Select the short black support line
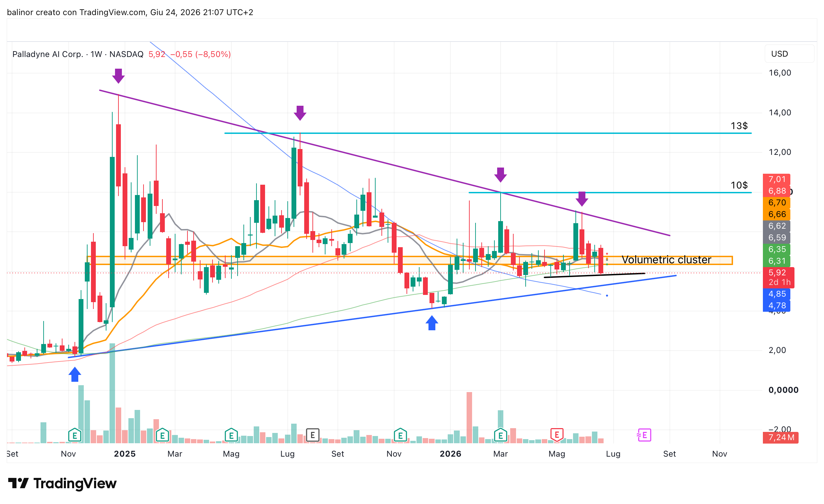 coord(595,275)
